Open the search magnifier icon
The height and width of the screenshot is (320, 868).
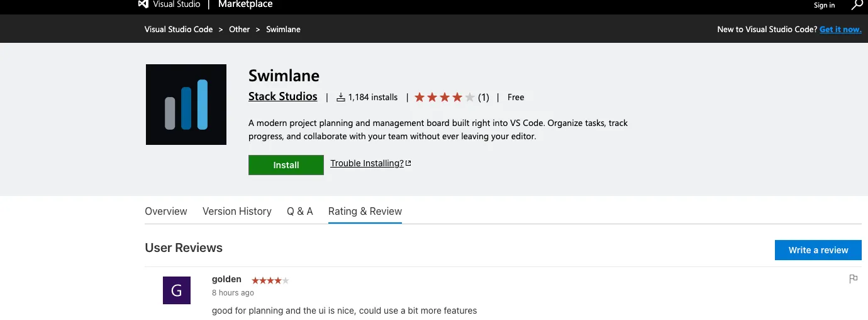pos(857,4)
